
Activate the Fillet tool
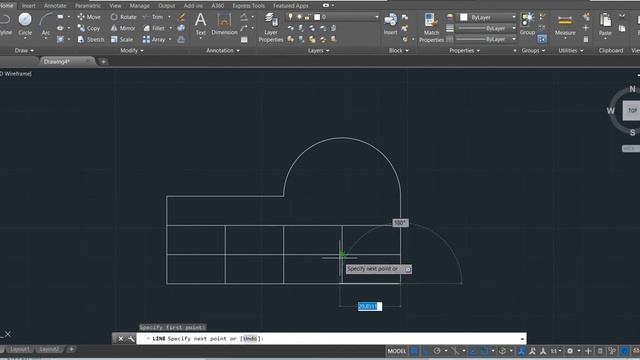point(154,28)
